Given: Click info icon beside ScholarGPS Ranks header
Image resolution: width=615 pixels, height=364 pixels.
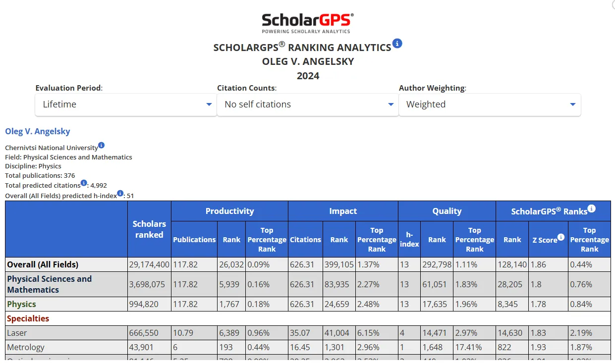Looking at the screenshot, I should point(591,208).
